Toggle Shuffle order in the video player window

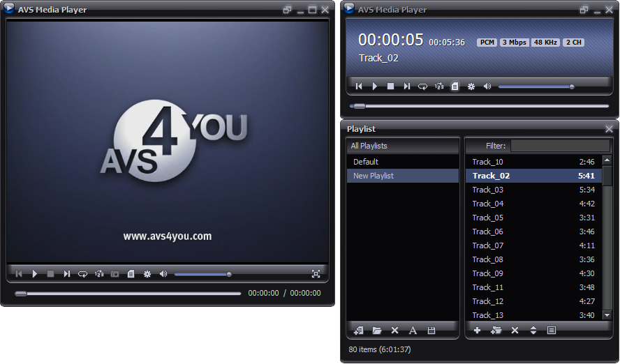(99, 273)
